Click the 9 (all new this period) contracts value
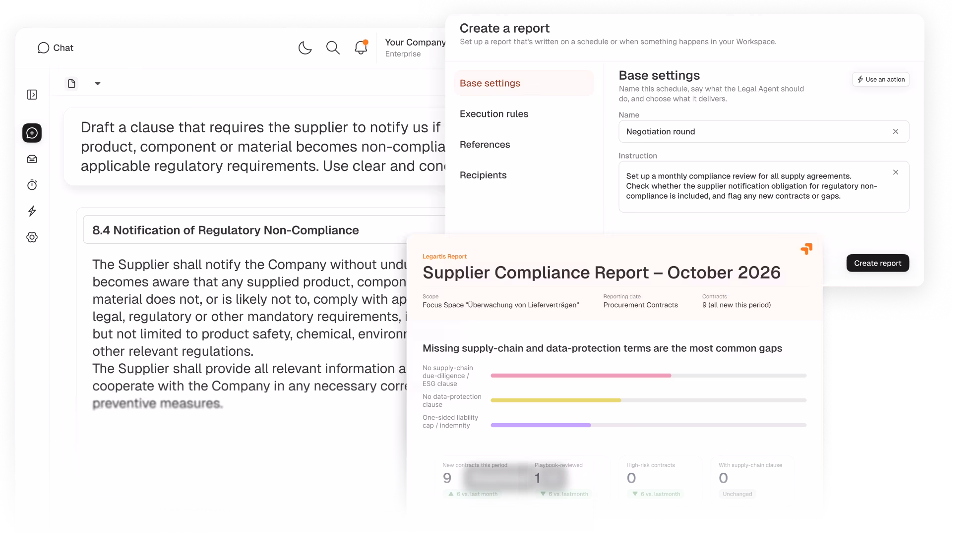 (x=736, y=305)
